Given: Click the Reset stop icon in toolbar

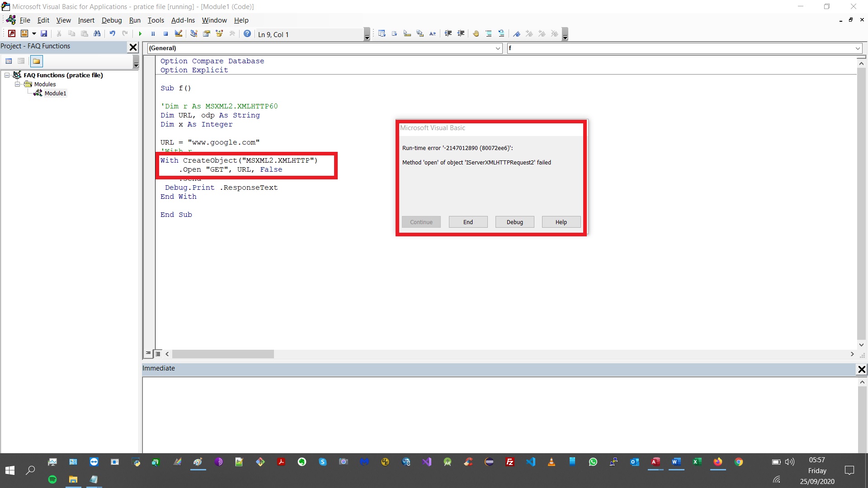Looking at the screenshot, I should coord(166,34).
